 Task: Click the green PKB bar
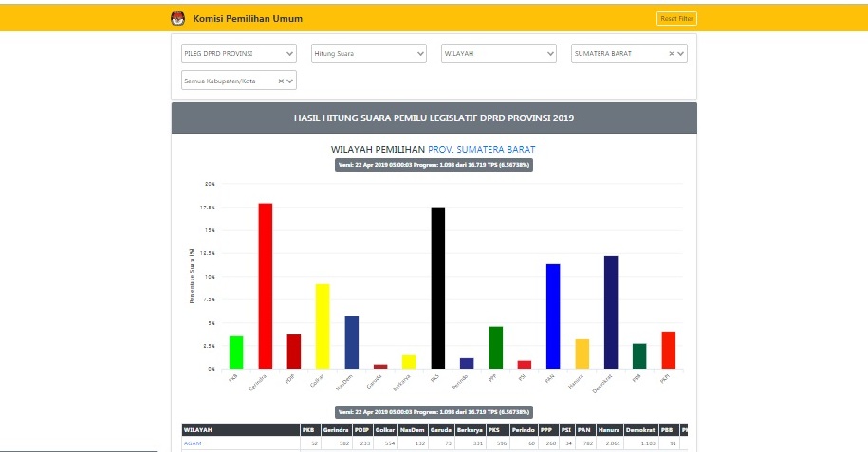click(236, 352)
